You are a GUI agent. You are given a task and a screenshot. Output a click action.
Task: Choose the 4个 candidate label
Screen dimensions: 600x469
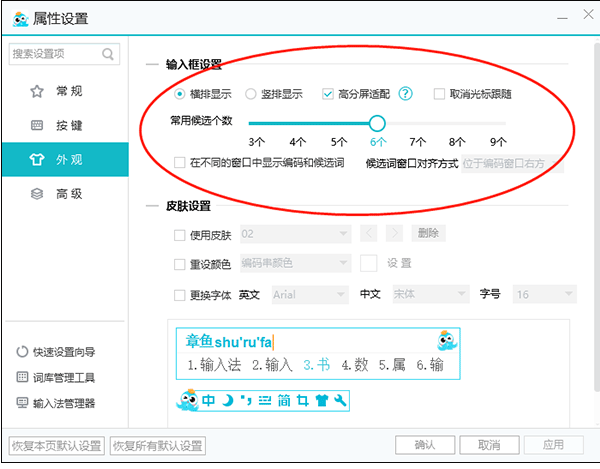click(x=297, y=142)
